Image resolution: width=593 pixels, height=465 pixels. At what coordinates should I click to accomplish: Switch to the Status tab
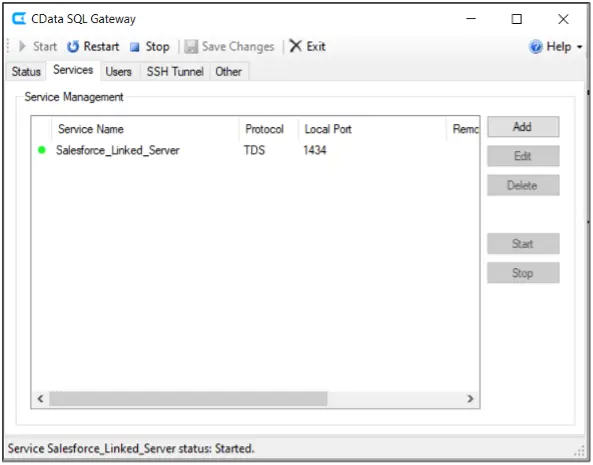coord(26,71)
